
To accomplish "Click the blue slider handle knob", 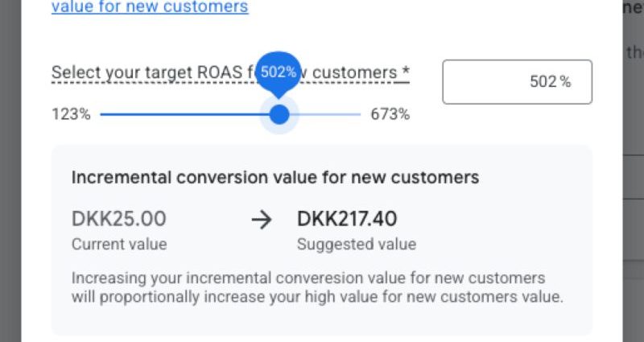I will click(x=279, y=114).
